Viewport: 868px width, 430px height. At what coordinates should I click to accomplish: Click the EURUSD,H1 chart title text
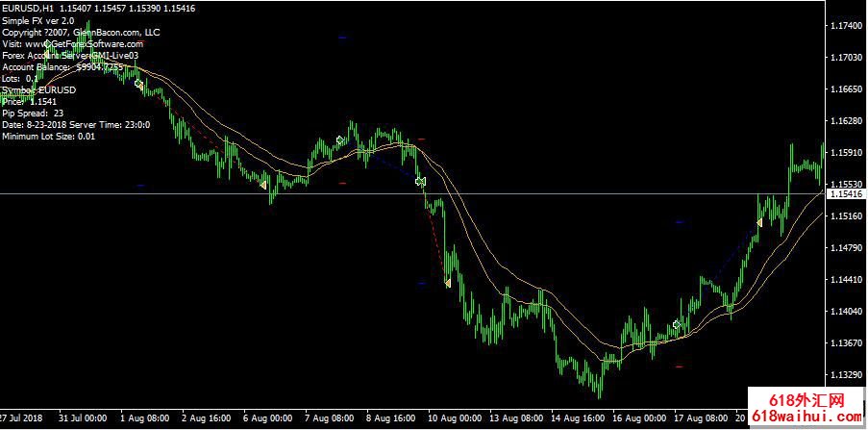[x=29, y=8]
